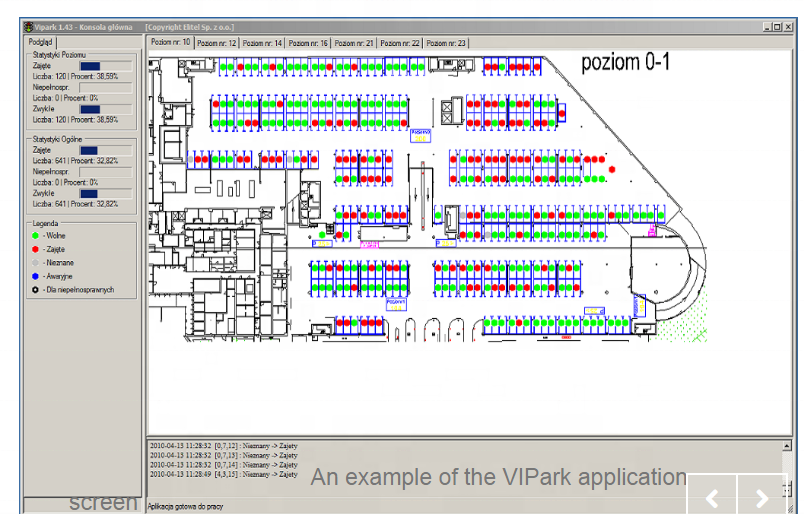Click the Dla niepełnosprawnych legend ring icon
The width and height of the screenshot is (804, 514).
[35, 290]
